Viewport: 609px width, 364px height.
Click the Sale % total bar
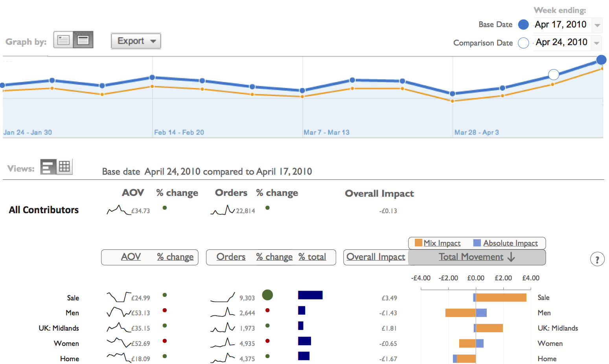(310, 295)
